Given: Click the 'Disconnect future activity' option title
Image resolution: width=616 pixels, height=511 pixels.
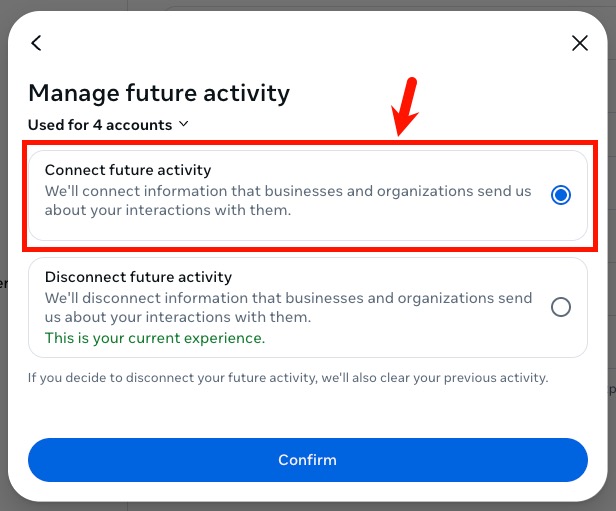Looking at the screenshot, I should click(138, 277).
